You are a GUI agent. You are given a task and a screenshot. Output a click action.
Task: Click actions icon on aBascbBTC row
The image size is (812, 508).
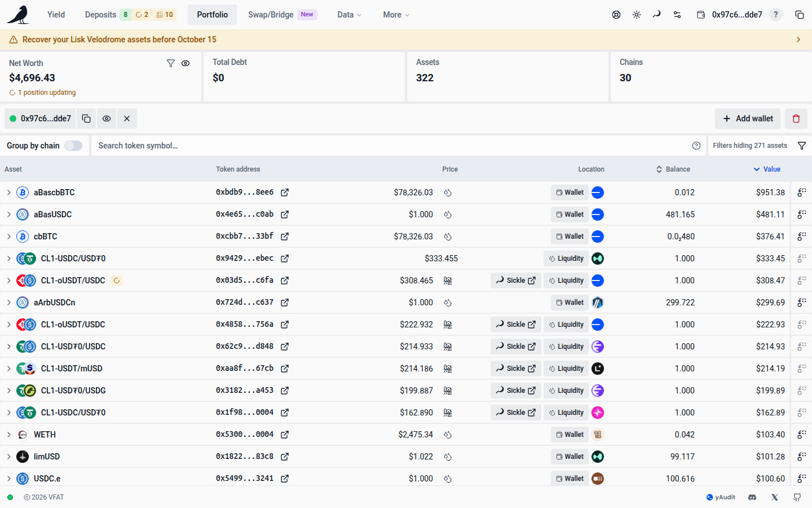[801, 192]
